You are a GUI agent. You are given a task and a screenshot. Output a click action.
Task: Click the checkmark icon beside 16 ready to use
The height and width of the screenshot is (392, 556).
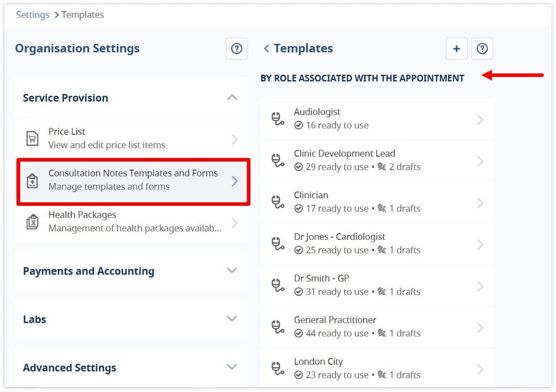coord(299,125)
